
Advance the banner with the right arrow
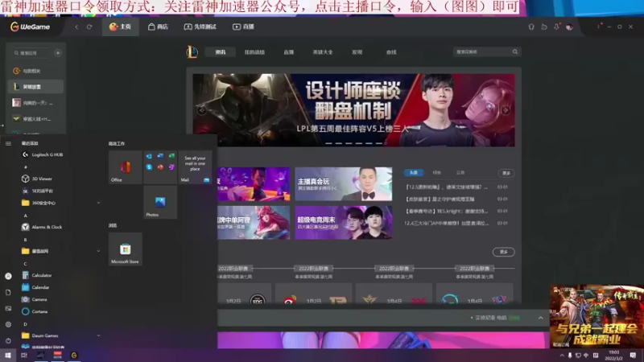[506, 110]
